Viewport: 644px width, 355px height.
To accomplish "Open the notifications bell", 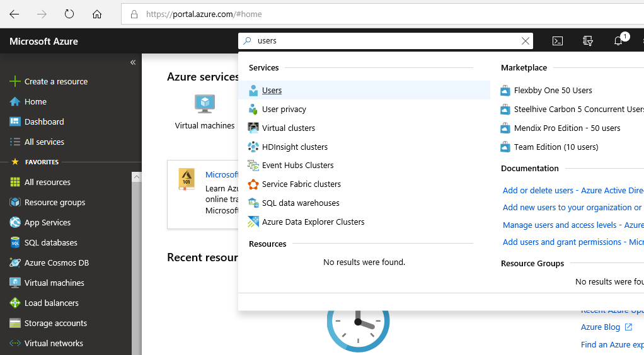I will tap(618, 41).
